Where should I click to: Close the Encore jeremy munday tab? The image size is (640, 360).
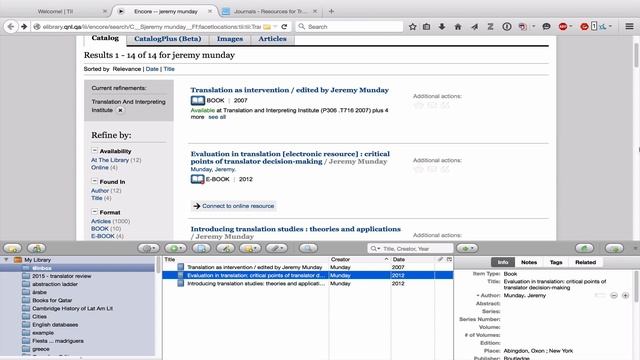coord(210,11)
